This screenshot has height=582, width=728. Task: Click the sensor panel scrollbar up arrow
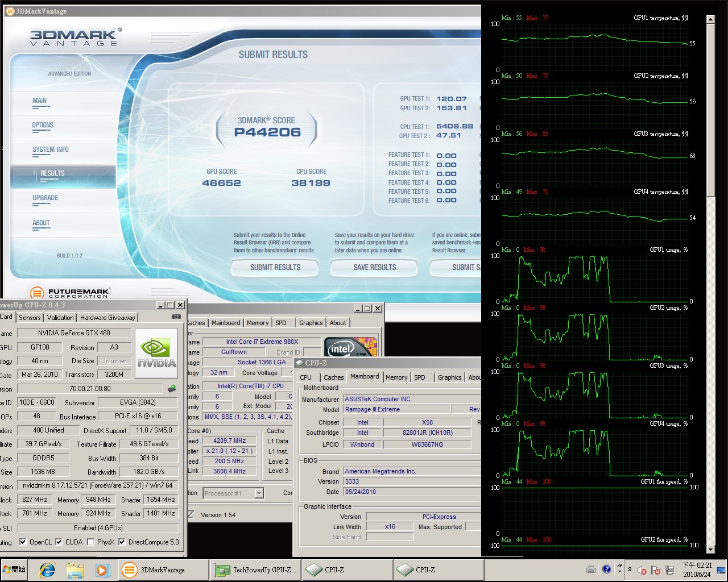[710, 19]
